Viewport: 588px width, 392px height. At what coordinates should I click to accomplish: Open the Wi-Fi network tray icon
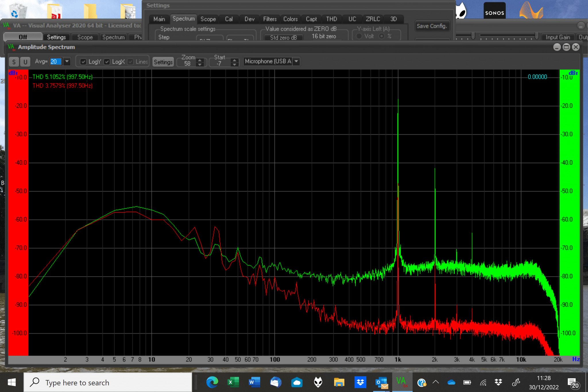[483, 382]
